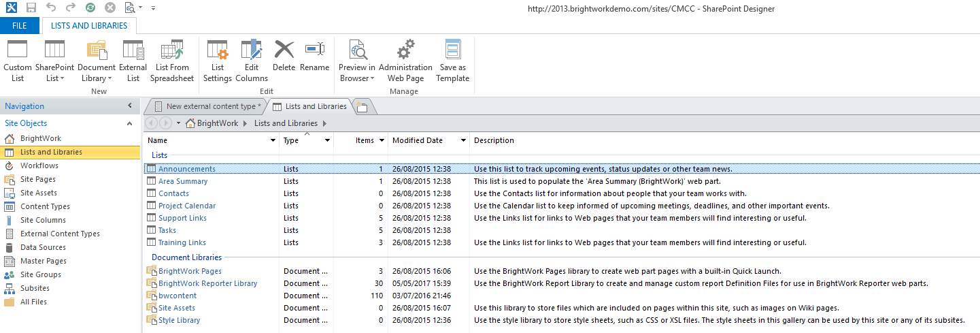Image resolution: width=980 pixels, height=333 pixels.
Task: Open Administration Web Page
Action: click(x=405, y=61)
